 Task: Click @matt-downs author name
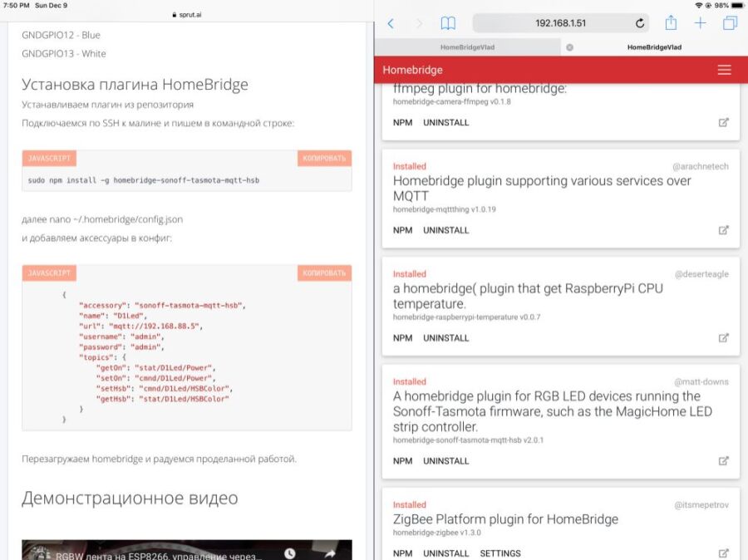701,382
